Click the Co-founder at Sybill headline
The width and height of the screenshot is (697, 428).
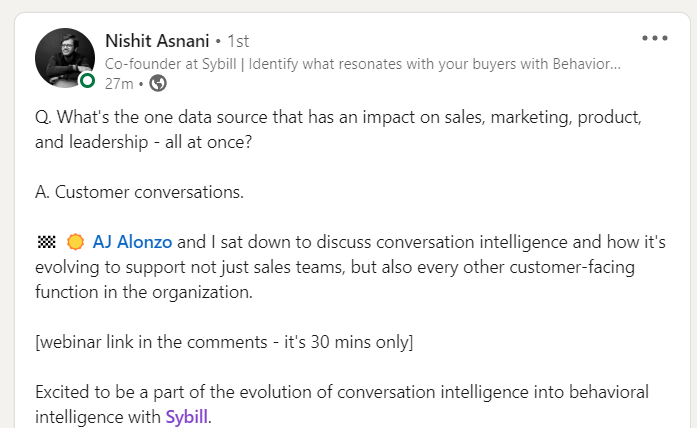click(x=362, y=63)
